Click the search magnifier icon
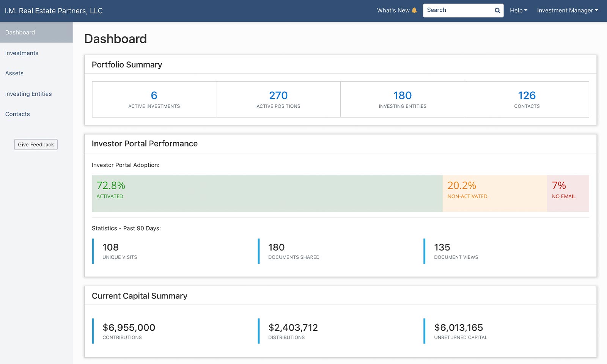 tap(497, 11)
